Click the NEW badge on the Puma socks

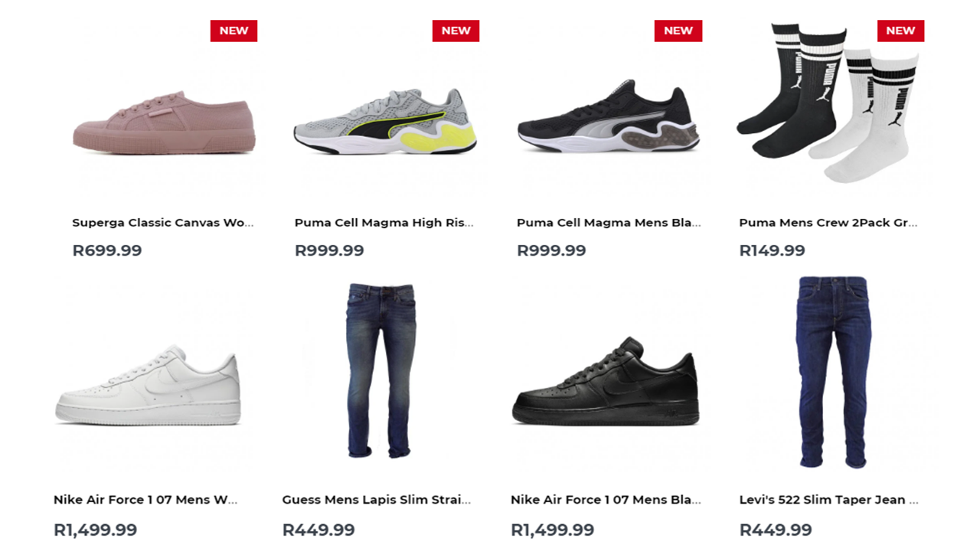pos(900,31)
